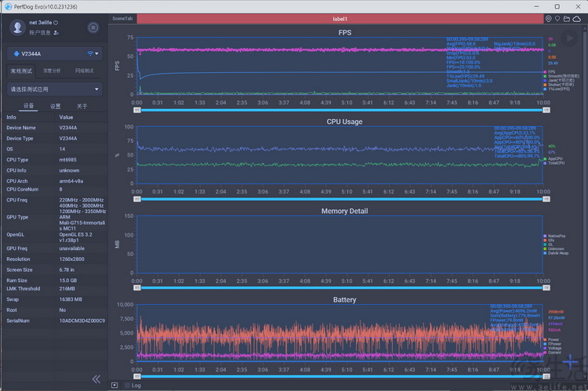Toggle the Gfx memory legend entry

(549, 241)
